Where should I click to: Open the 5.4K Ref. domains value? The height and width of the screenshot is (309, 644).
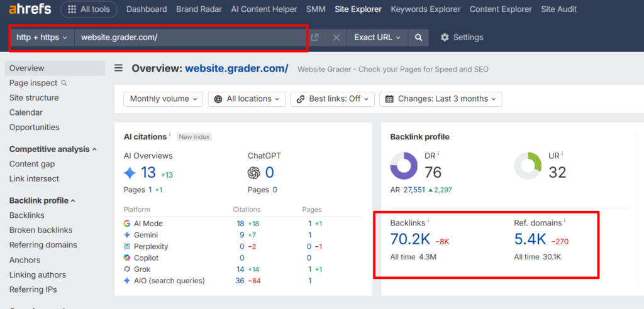[530, 240]
